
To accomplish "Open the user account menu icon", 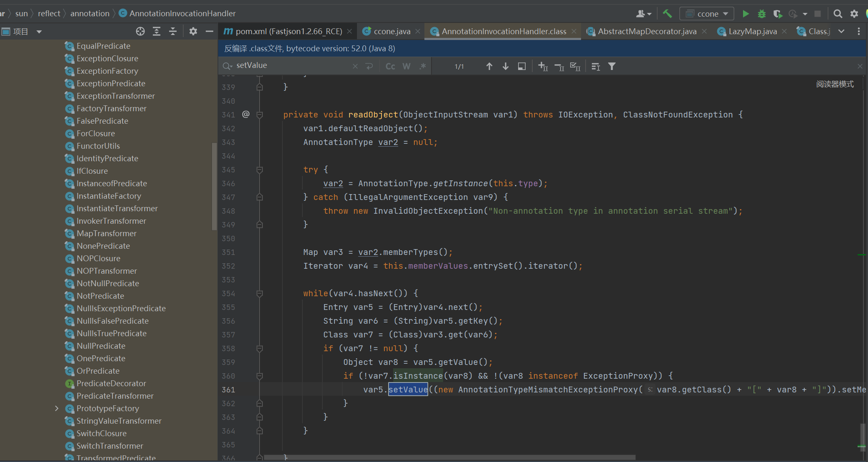I will pyautogui.click(x=644, y=14).
